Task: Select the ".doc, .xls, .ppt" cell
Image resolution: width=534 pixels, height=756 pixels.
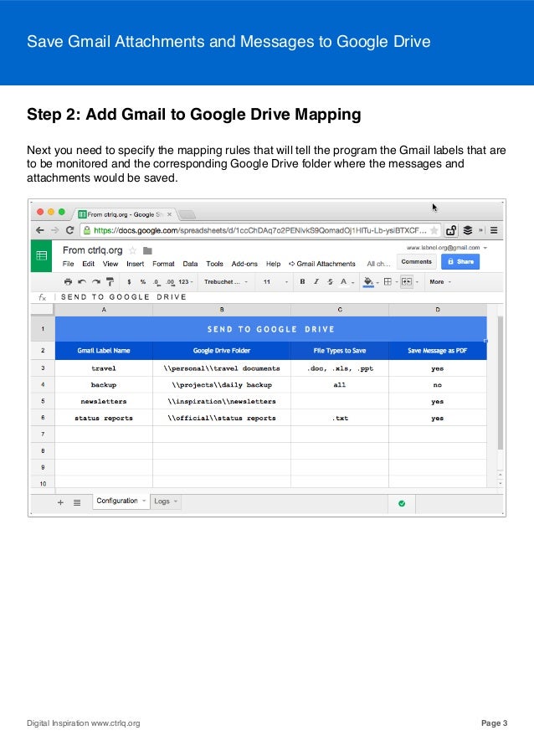Action: pos(340,368)
